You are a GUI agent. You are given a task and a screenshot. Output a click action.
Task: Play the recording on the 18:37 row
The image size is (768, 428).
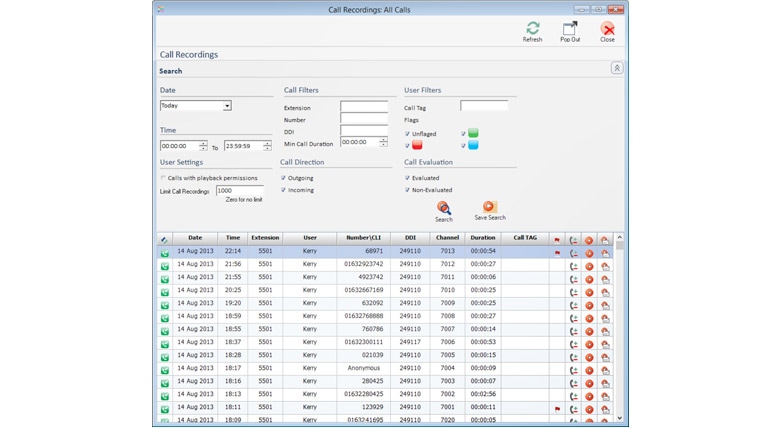589,345
